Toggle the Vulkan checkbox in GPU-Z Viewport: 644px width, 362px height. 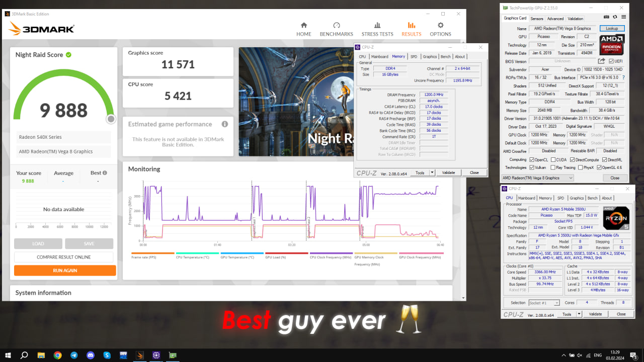(532, 167)
